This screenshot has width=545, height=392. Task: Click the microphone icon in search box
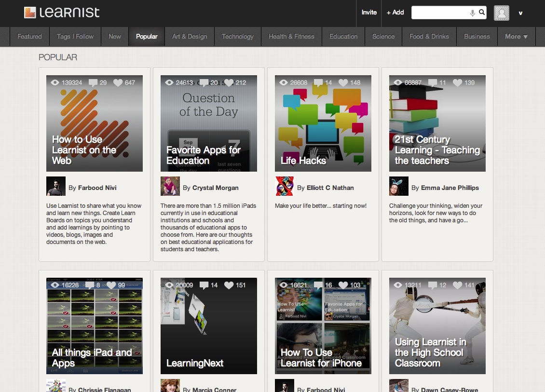click(x=472, y=13)
